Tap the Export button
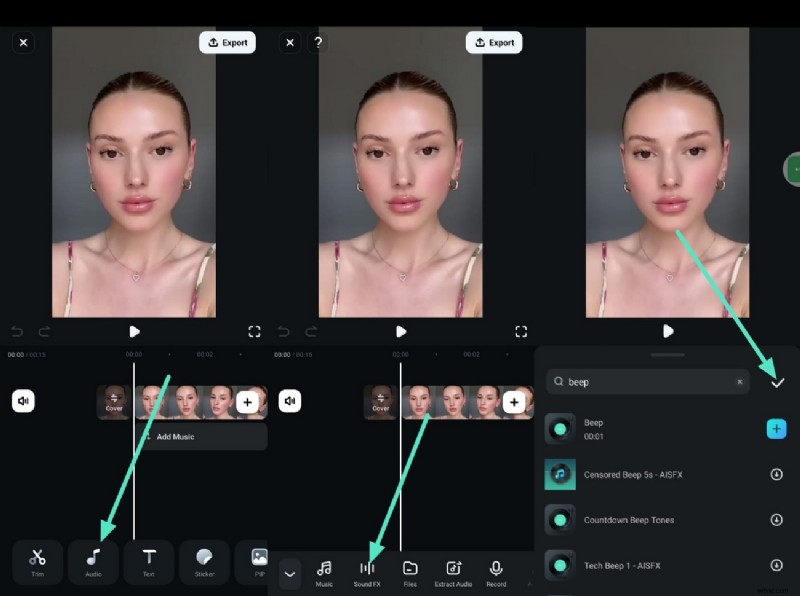The width and height of the screenshot is (800, 596). point(228,42)
